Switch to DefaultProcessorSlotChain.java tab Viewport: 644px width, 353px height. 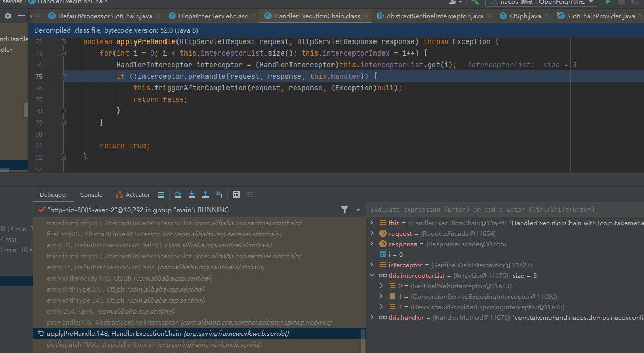(x=105, y=16)
